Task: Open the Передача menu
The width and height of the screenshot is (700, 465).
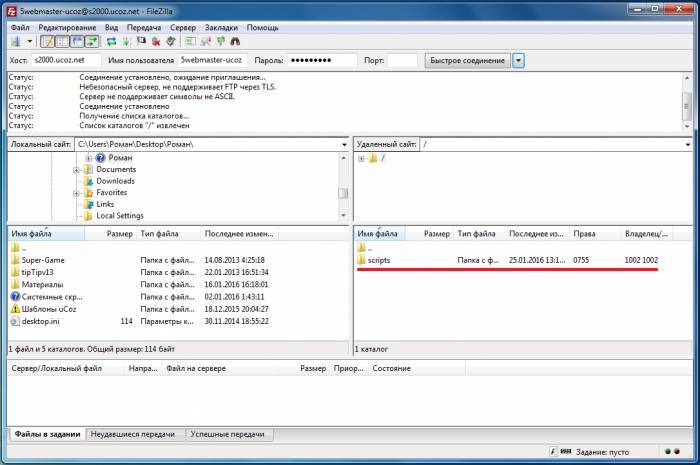Action: pos(144,28)
